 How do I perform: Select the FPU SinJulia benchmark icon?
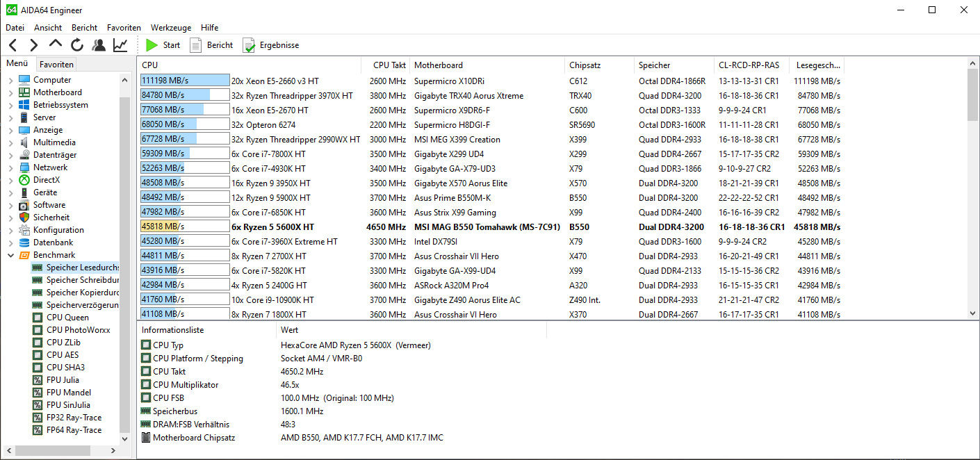pos(38,405)
